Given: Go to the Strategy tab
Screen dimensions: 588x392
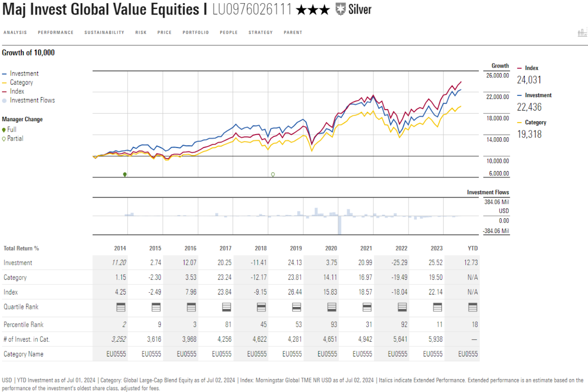Looking at the screenshot, I should point(261,33).
